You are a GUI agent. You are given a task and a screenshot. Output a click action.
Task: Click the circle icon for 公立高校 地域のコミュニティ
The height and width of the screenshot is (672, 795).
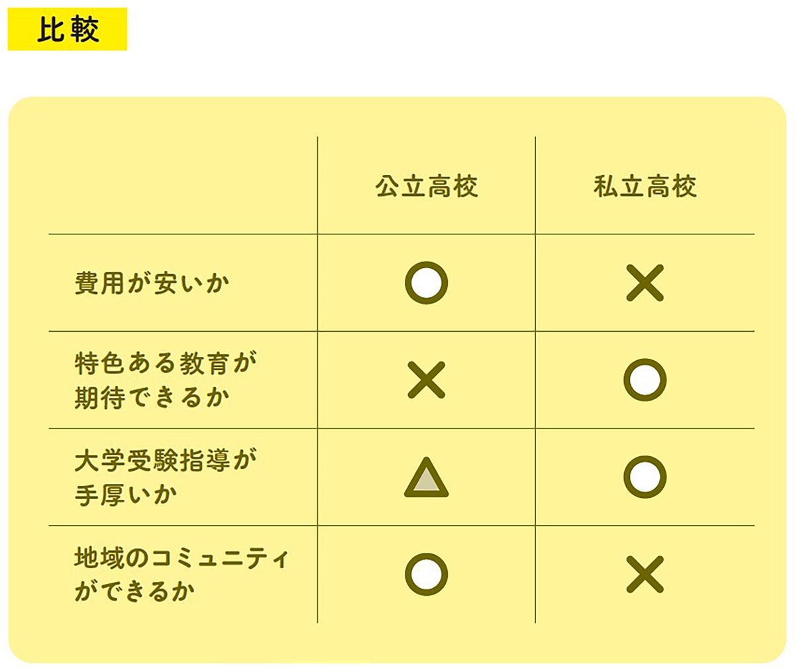(426, 574)
